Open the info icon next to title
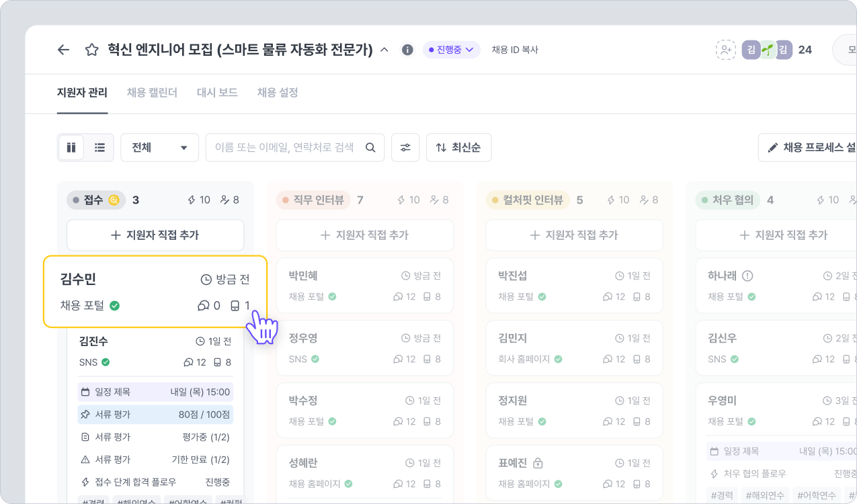 pos(407,50)
